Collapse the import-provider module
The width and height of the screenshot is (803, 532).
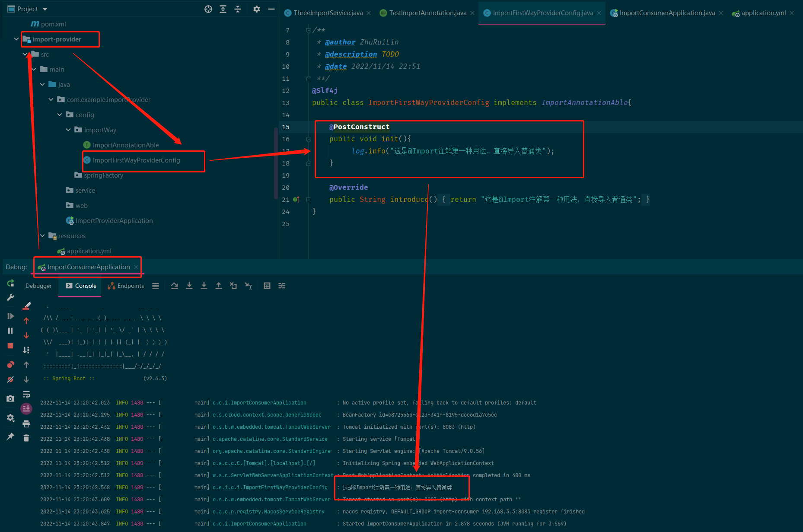16,39
